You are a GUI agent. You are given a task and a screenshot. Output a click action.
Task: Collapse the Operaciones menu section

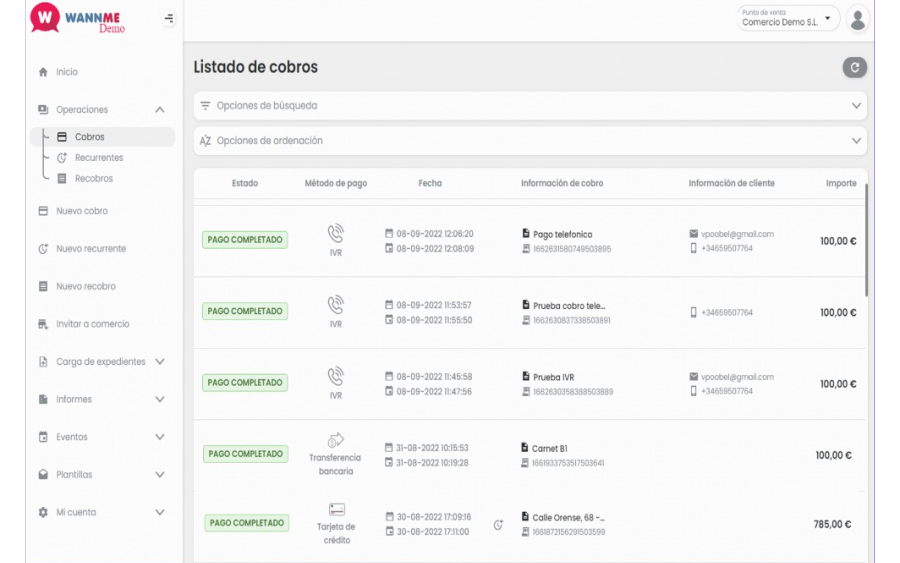coord(160,110)
